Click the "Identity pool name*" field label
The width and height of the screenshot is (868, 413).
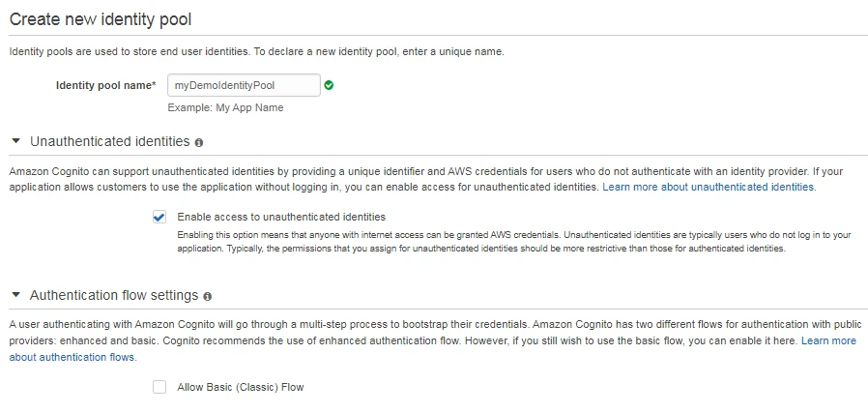coord(106,85)
